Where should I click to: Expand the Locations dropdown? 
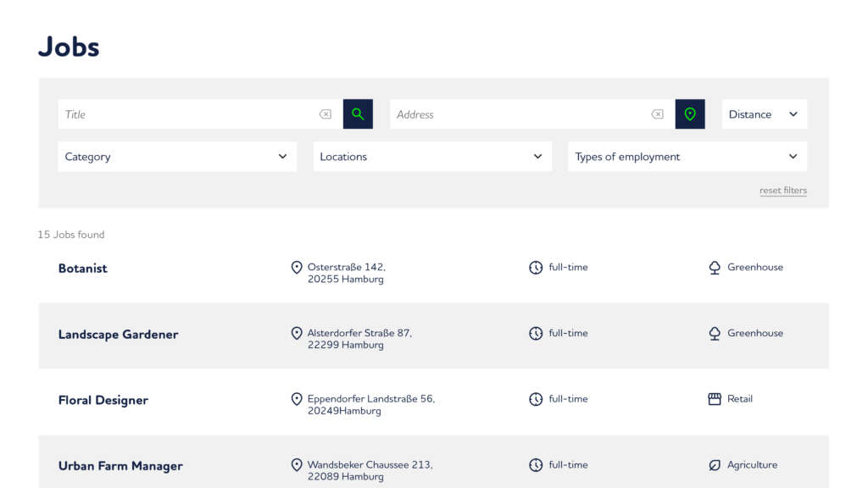(432, 157)
